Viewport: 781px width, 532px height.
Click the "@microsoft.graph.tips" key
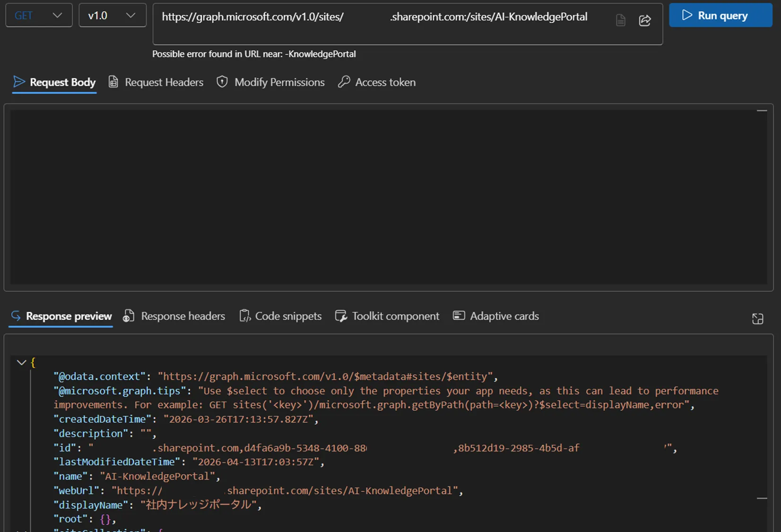coord(120,391)
